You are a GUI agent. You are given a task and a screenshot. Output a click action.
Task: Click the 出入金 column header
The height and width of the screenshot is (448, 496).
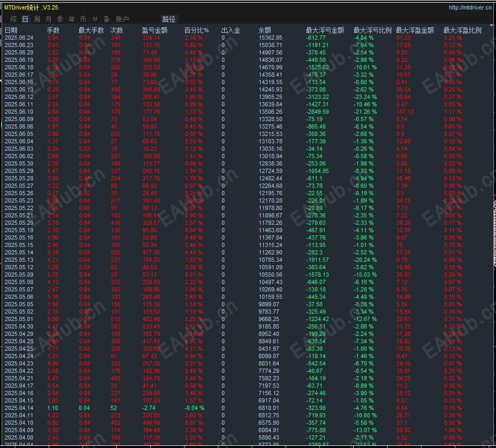click(231, 30)
